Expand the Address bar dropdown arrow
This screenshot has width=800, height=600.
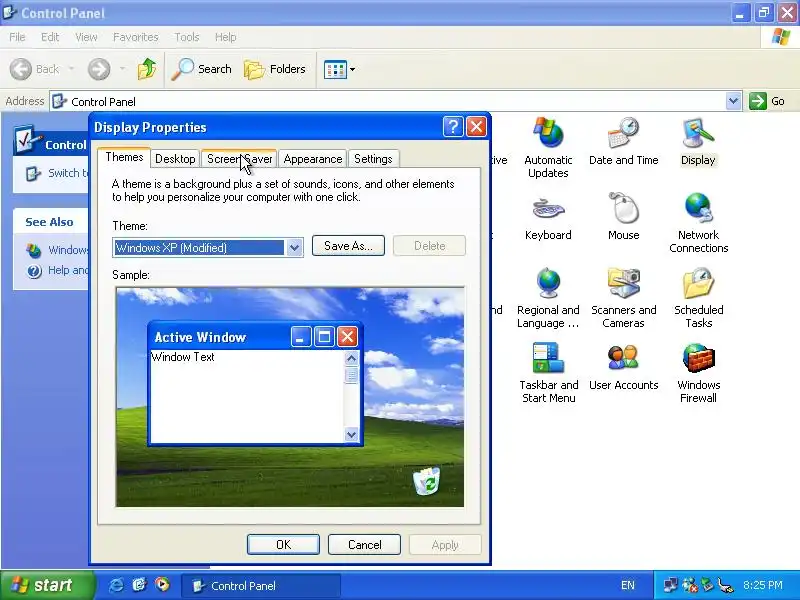point(733,101)
